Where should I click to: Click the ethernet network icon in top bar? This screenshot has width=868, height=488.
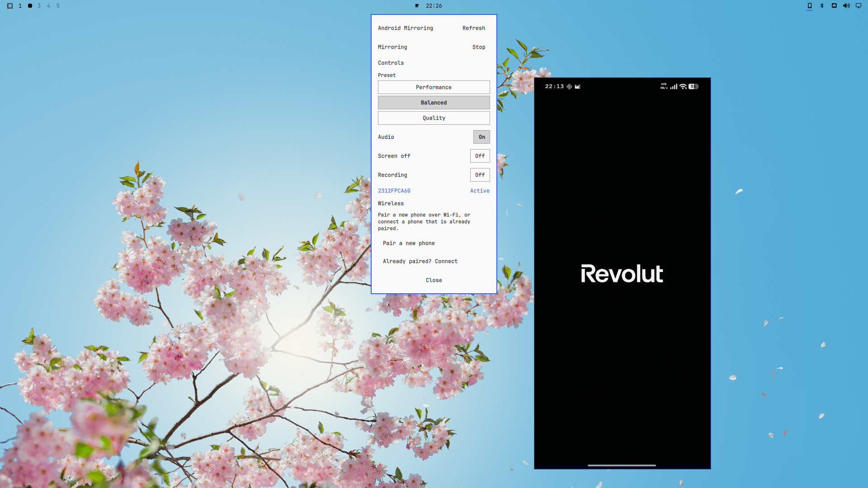[x=834, y=6]
